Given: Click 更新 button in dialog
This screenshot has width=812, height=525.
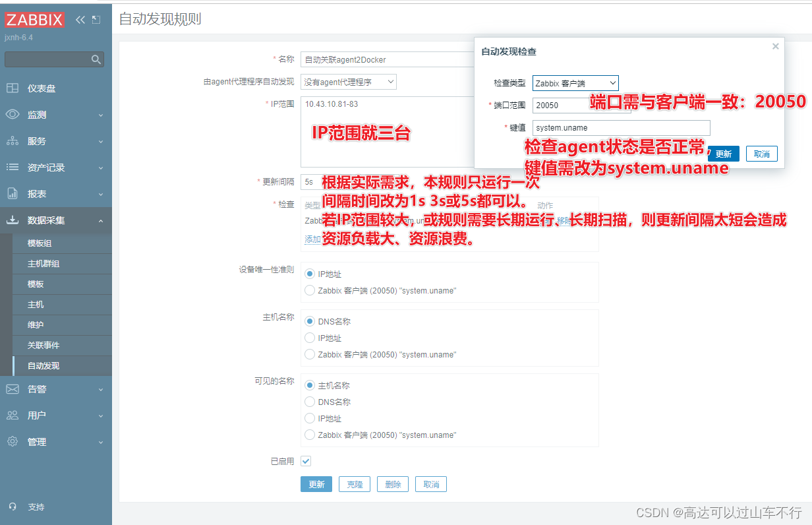Looking at the screenshot, I should pos(724,154).
